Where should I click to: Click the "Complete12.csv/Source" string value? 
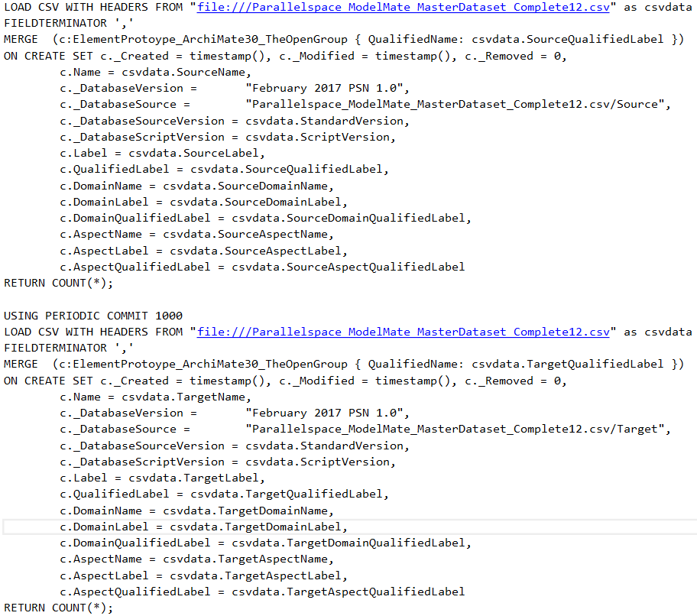coord(458,105)
